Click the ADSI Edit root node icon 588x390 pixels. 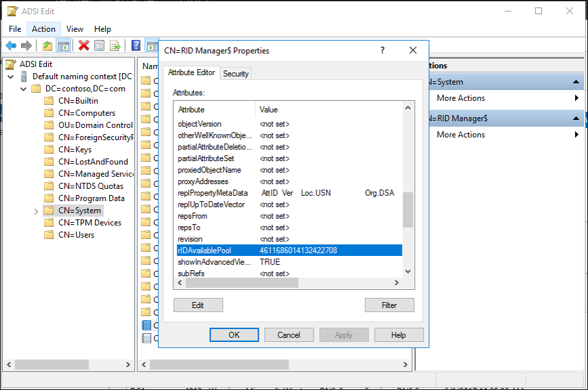[x=11, y=64]
